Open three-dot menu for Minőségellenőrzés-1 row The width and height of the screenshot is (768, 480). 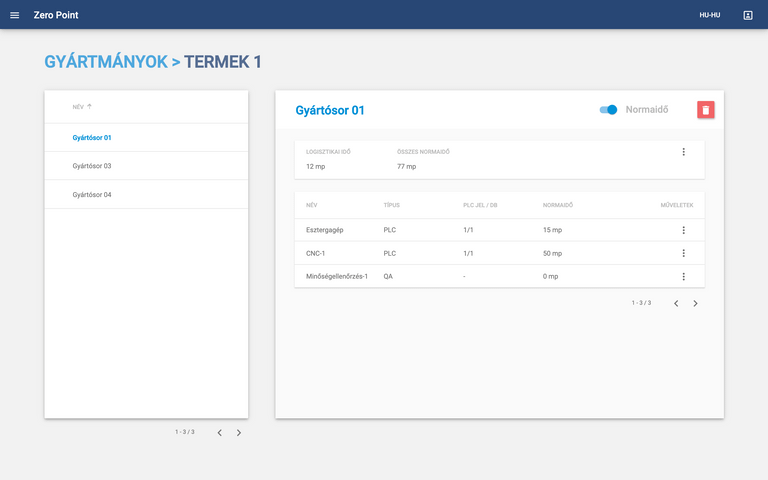click(683, 276)
